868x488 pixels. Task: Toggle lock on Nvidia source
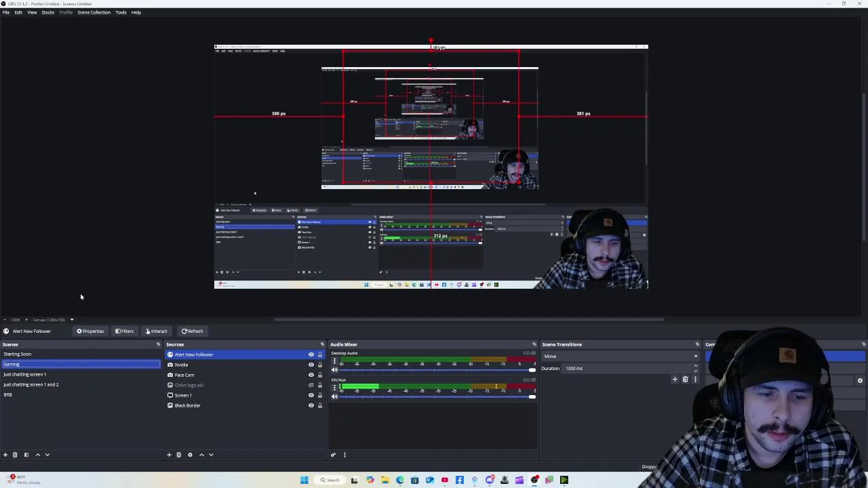click(320, 365)
